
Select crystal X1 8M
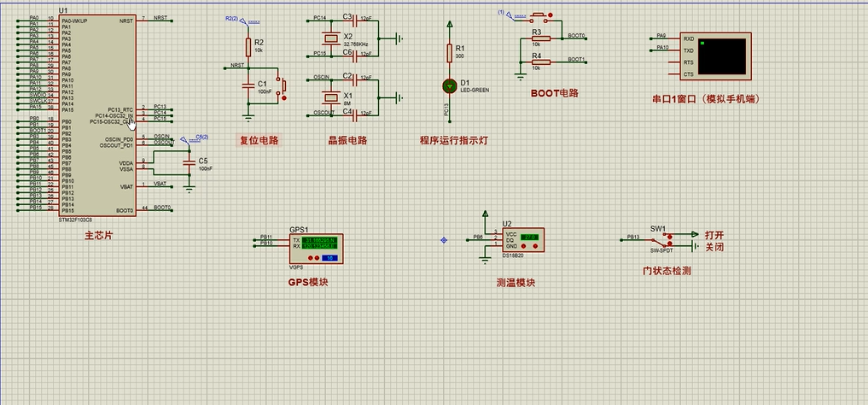[x=330, y=97]
